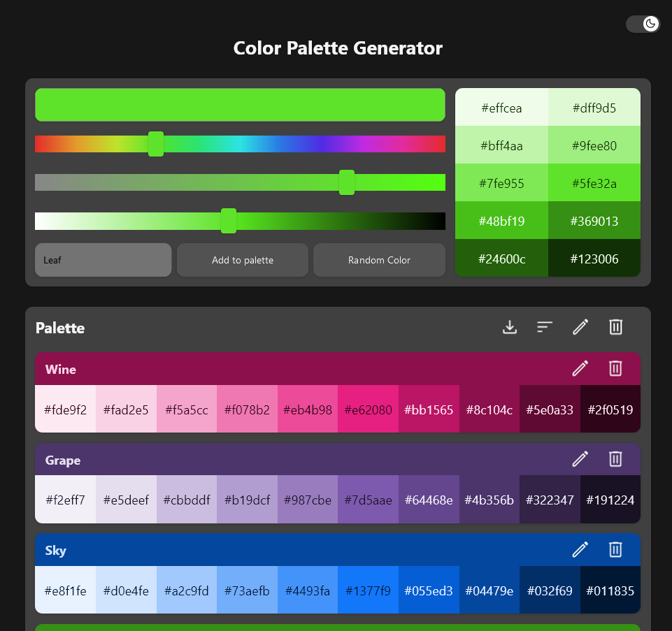The image size is (672, 631).
Task: Click Wine swatch #fde9f2
Action: pos(66,409)
